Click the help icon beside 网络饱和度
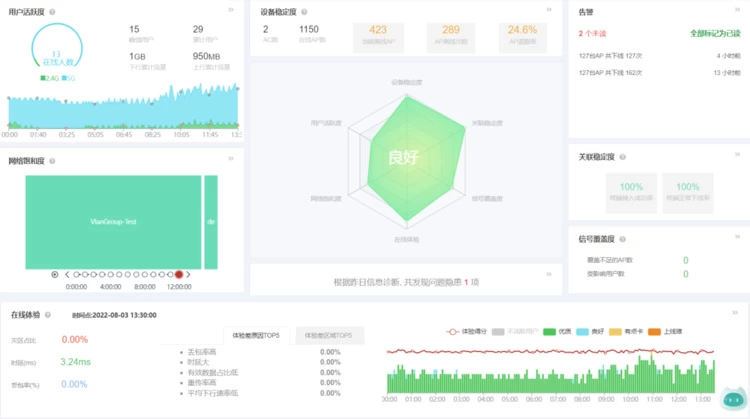Viewport: 750px width, 419px height. point(51,160)
